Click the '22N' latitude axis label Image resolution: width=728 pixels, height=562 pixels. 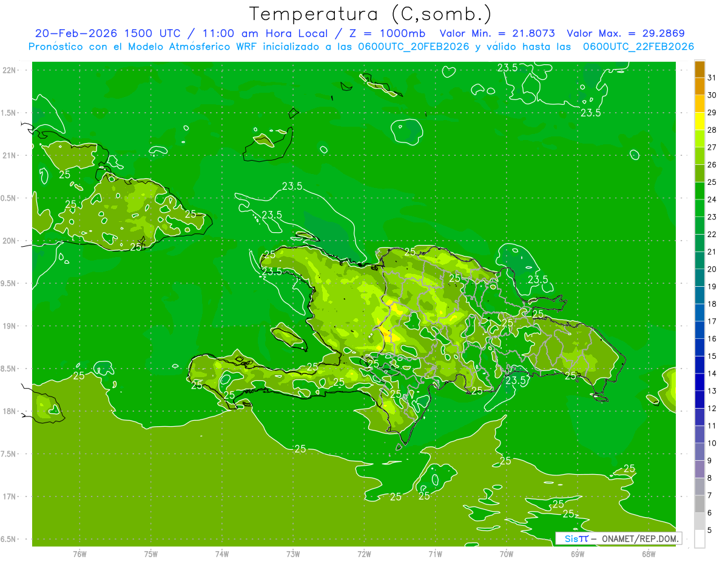(x=9, y=70)
